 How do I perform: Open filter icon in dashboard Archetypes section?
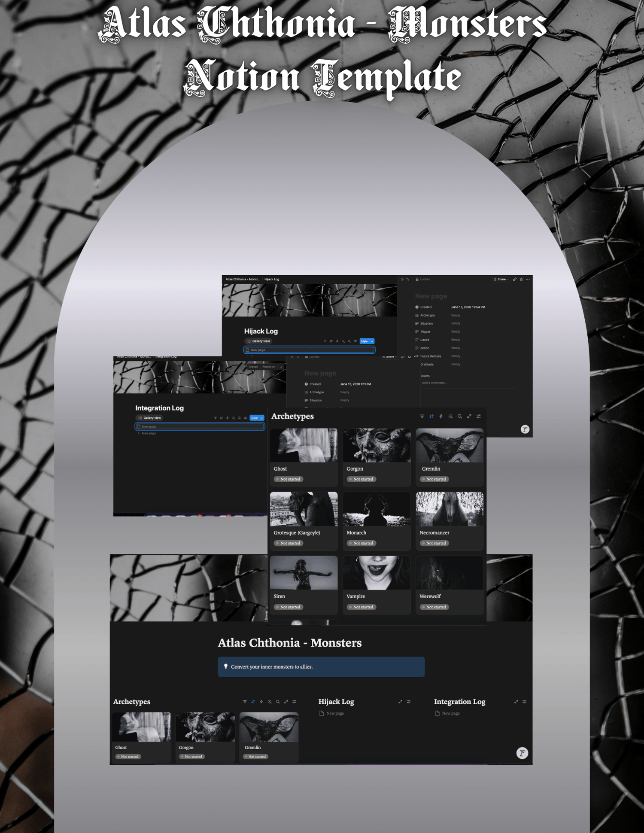(x=245, y=702)
